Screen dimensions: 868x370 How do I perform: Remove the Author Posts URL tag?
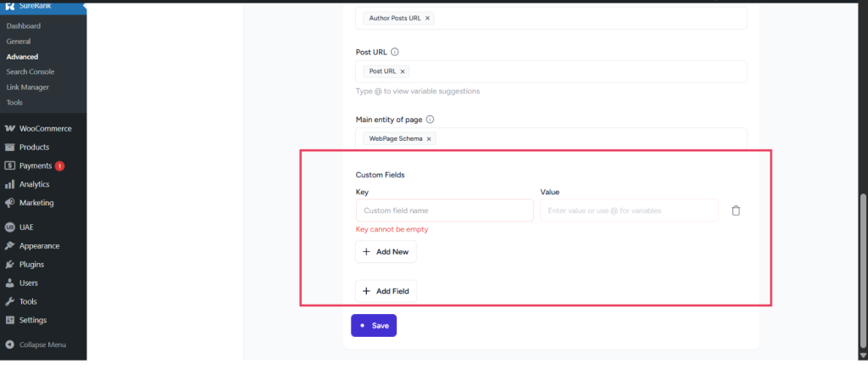pyautogui.click(x=427, y=19)
